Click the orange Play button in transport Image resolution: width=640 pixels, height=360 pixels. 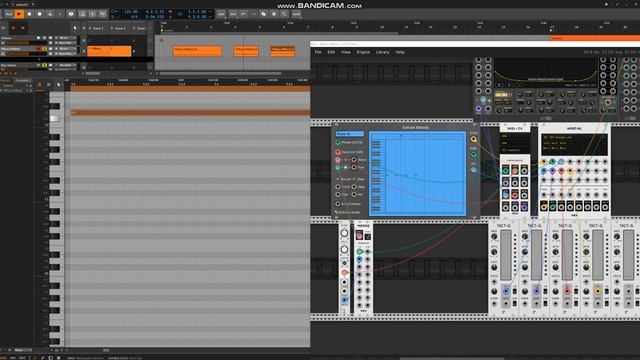click(19, 14)
